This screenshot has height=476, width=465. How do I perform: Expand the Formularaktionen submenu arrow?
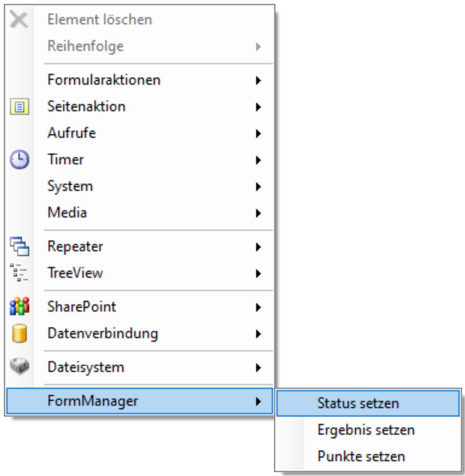coord(259,80)
